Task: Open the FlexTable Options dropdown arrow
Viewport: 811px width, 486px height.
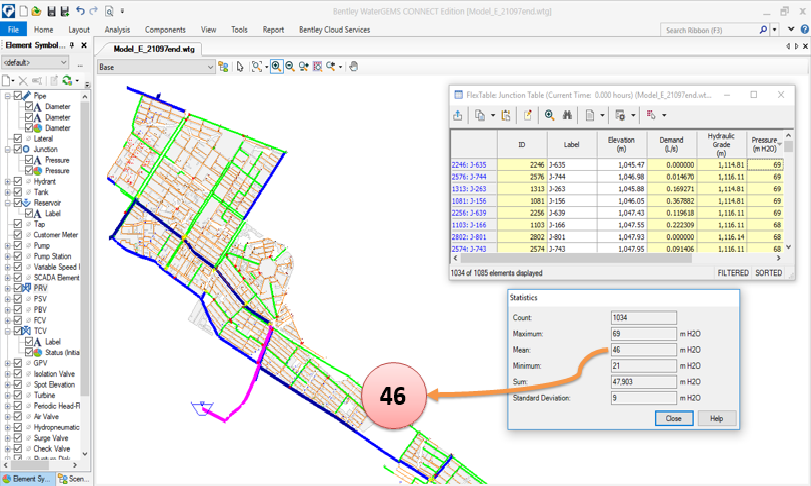Action: [x=633, y=115]
